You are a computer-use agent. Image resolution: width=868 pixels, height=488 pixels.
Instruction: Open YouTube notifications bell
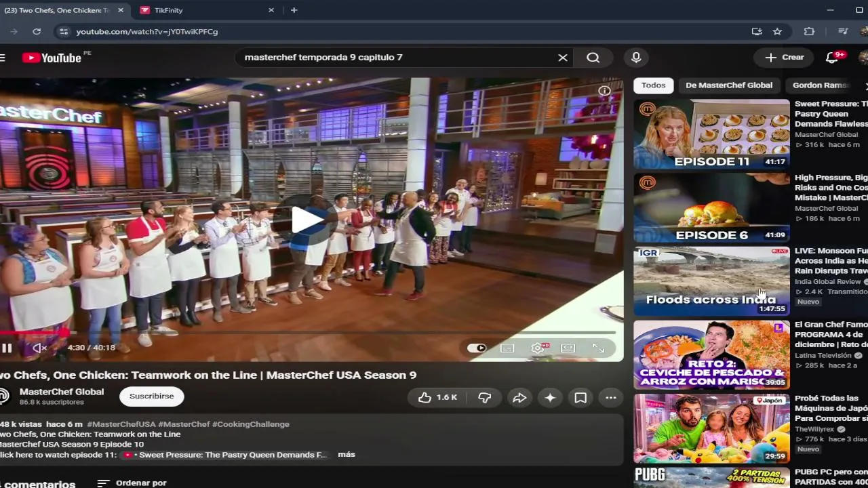[x=832, y=58]
